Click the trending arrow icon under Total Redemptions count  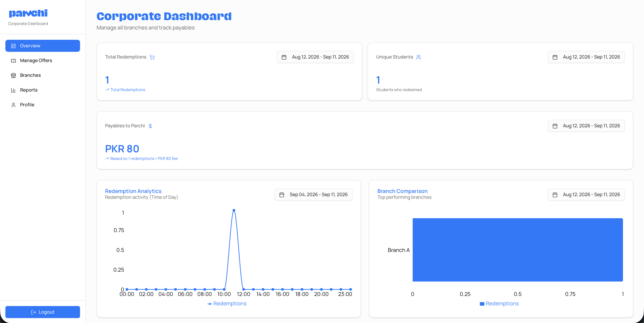click(107, 90)
